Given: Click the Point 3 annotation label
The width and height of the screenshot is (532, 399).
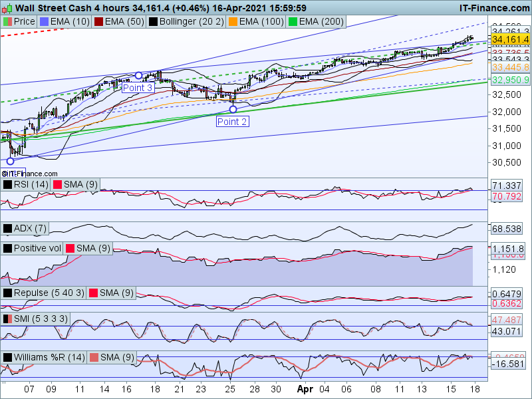Looking at the screenshot, I should [138, 88].
